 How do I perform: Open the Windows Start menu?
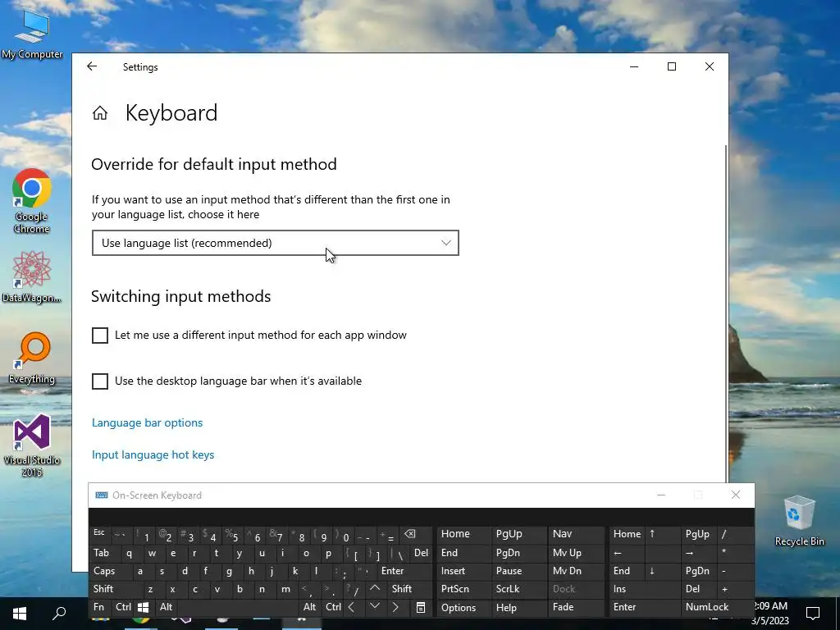[x=20, y=613]
